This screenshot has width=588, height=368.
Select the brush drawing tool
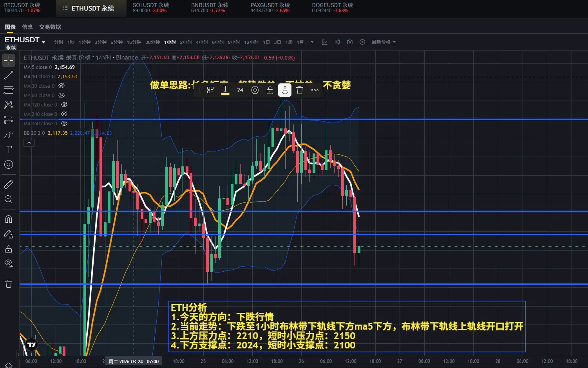9,135
